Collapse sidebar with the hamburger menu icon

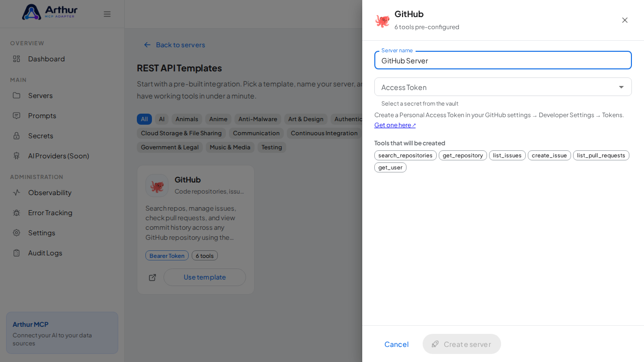(x=107, y=14)
